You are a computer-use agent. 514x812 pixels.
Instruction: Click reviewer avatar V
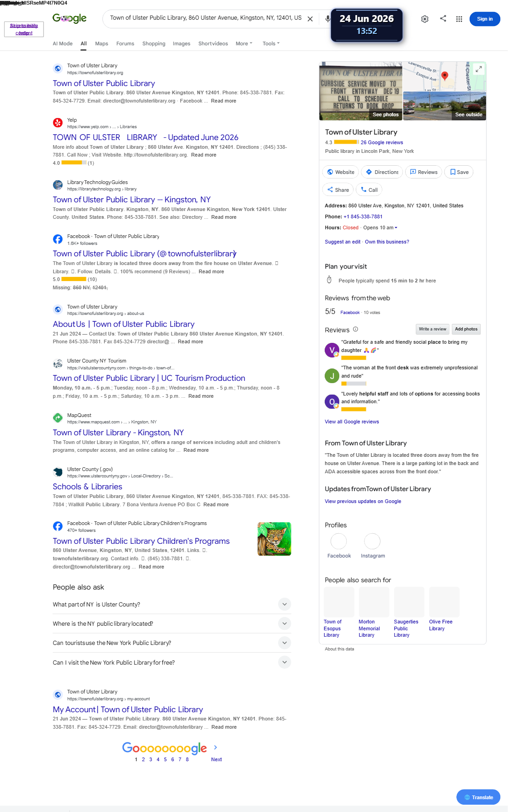point(332,350)
